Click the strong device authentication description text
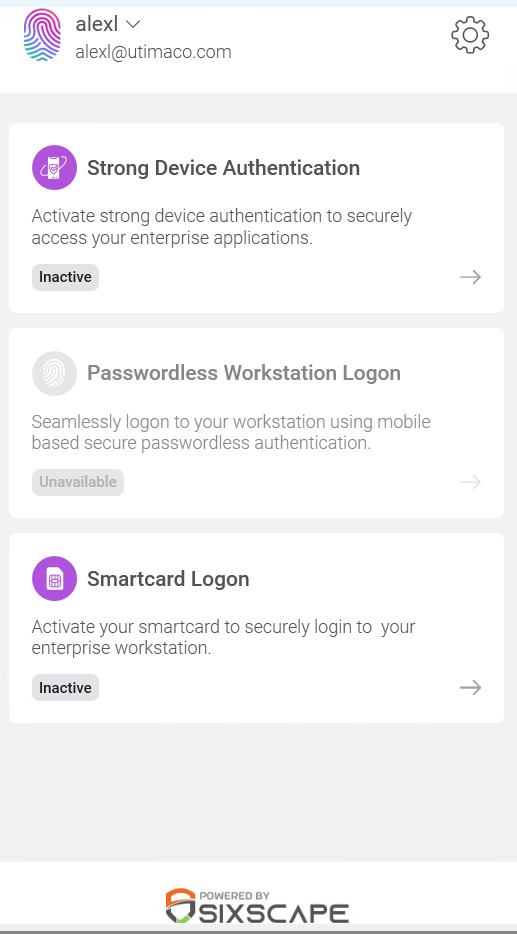Screen dimensions: 517x934 click(222, 227)
